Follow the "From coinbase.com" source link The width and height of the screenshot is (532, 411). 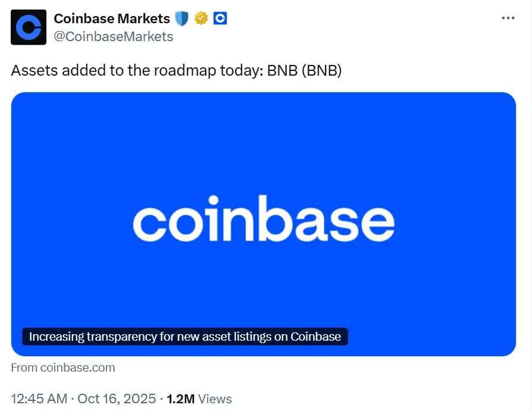62,368
